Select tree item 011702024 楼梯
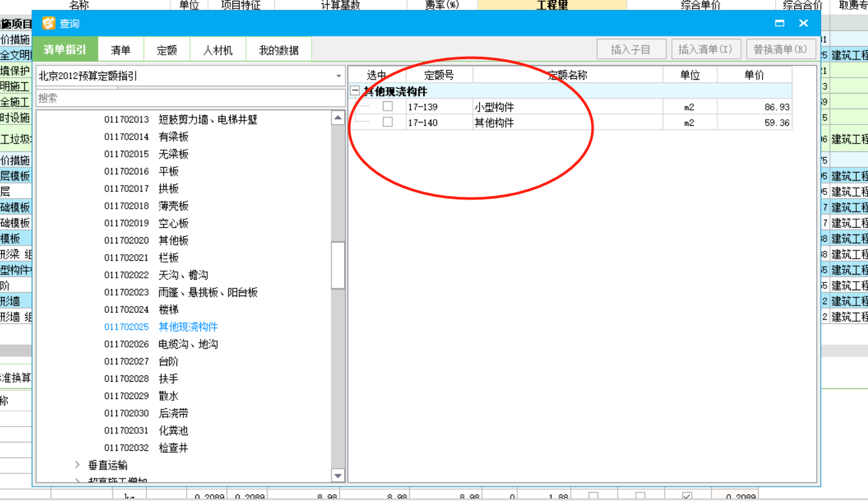 tap(141, 309)
